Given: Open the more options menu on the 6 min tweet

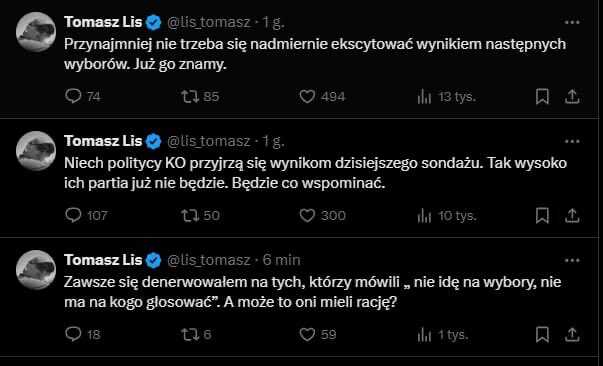Looking at the screenshot, I should click(572, 261).
